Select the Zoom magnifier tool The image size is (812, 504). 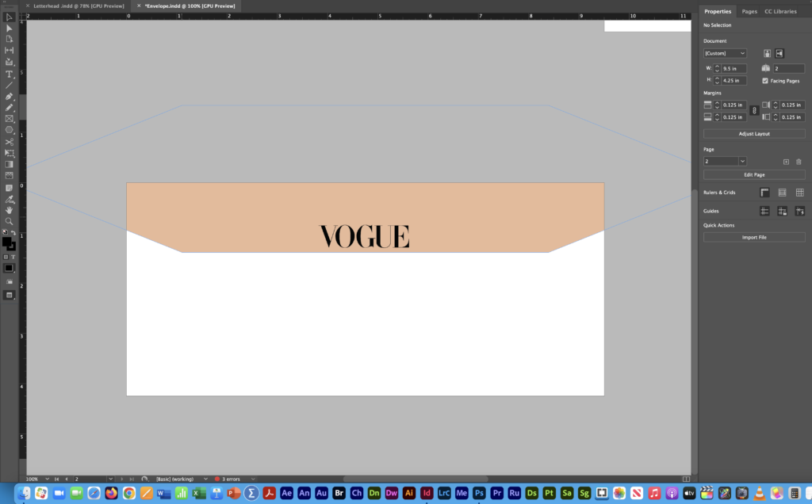pos(9,221)
